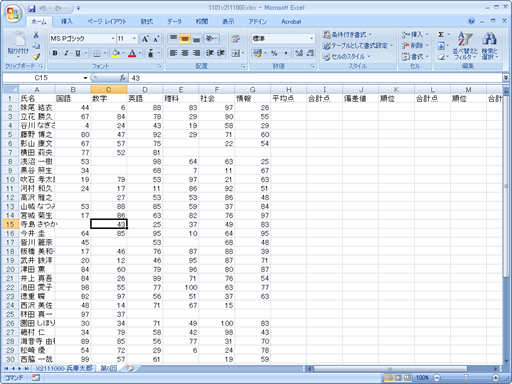Switch to 挿入 ribbon tab
This screenshot has width=512, height=384.
[67, 22]
